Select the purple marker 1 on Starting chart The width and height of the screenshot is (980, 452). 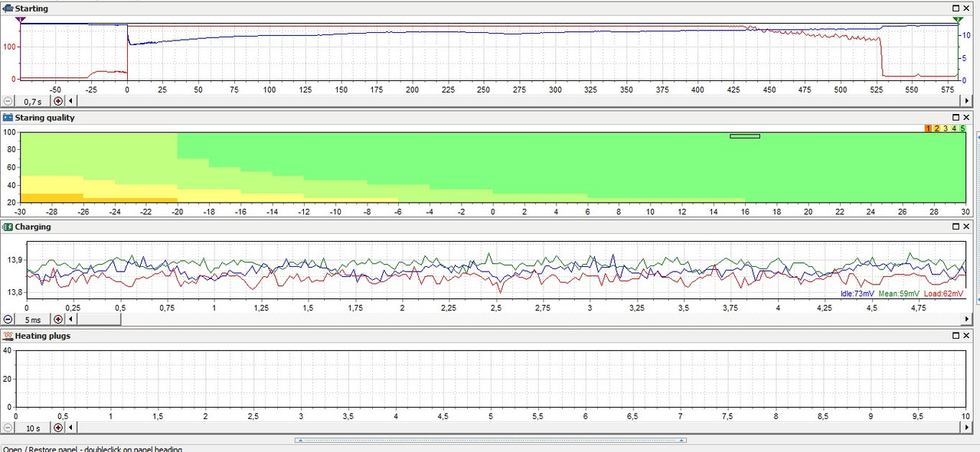pyautogui.click(x=21, y=20)
